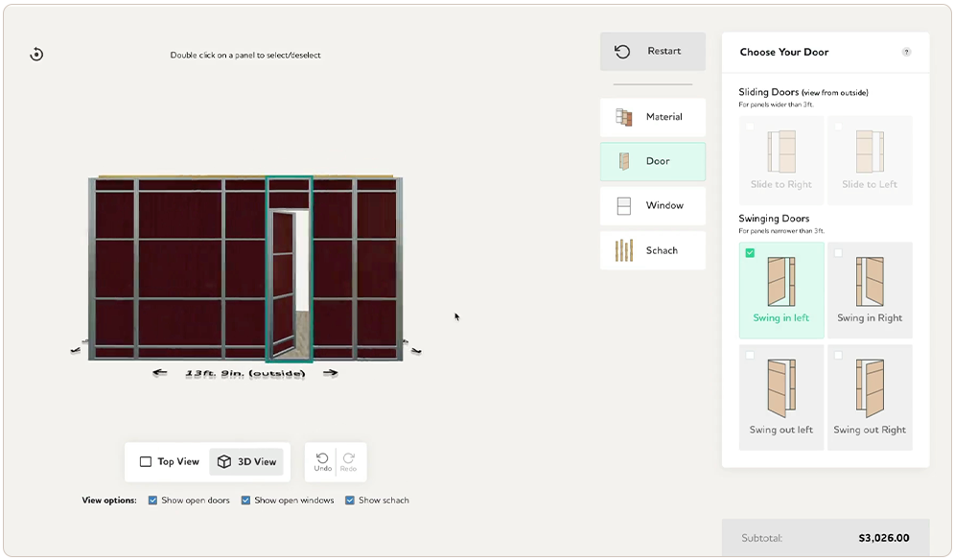The image size is (954, 560).
Task: Click the help question mark icon
Action: click(906, 52)
